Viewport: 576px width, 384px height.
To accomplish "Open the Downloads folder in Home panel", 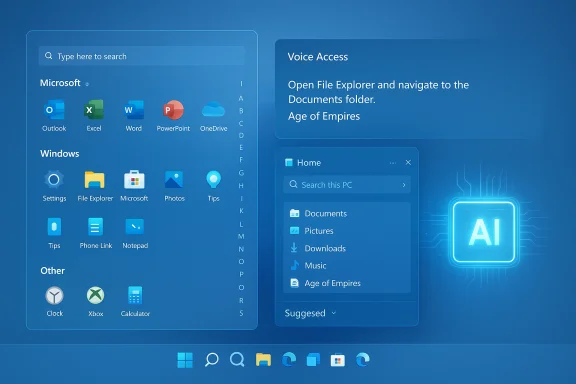I will 347,248.
